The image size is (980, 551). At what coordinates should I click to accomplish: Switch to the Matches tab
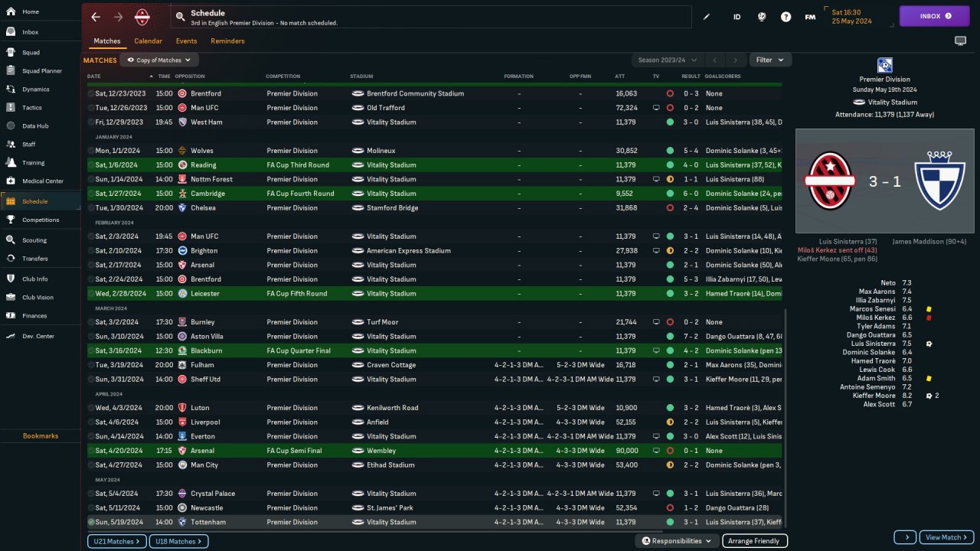tap(107, 41)
